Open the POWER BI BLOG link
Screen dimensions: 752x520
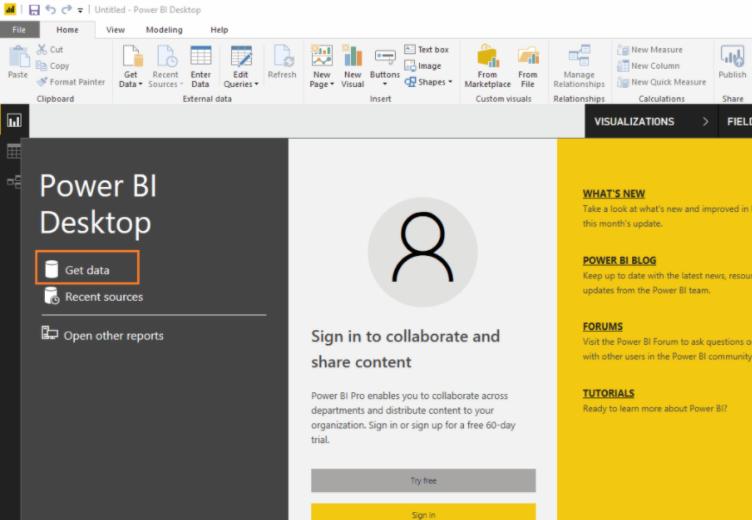click(x=619, y=260)
